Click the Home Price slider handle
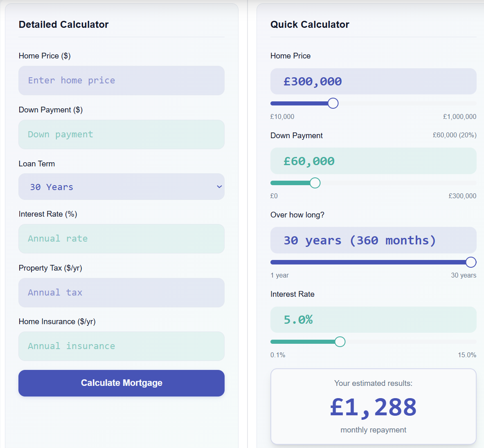Viewport: 484px width, 448px height. [x=333, y=103]
